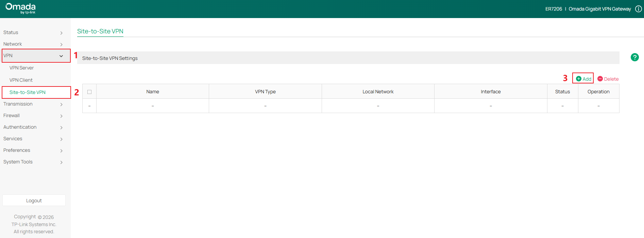Open the Services sidebar section
Screen dimensions: 644x238
point(13,139)
